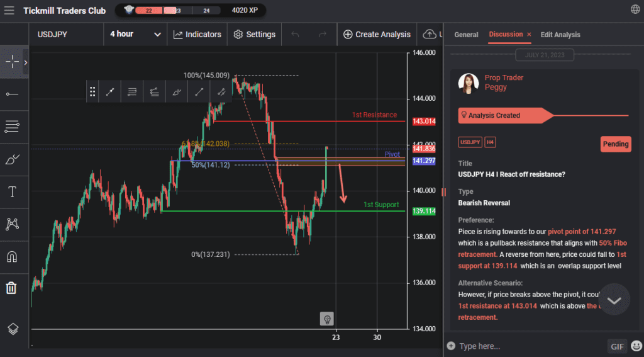Select plain line tool in floating toolbar
The image size is (644, 357).
[199, 92]
